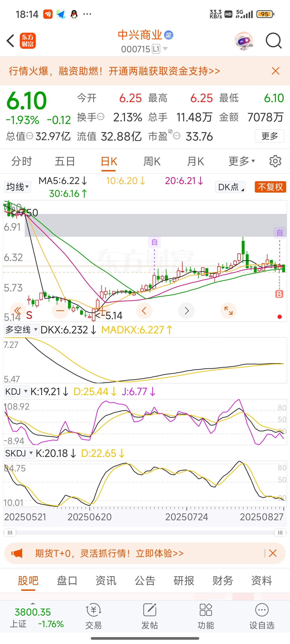Tap the 更多 stock details button
Screen dimensions: 290x644
pos(270,136)
